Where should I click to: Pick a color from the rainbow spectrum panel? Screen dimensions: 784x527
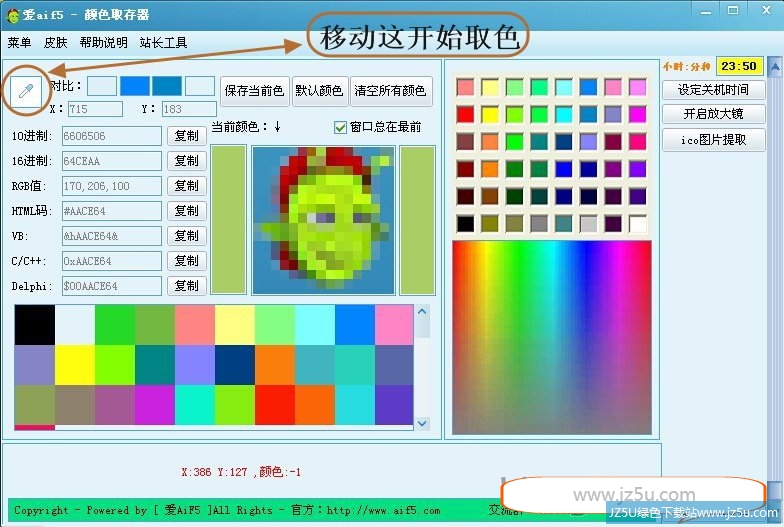point(552,338)
